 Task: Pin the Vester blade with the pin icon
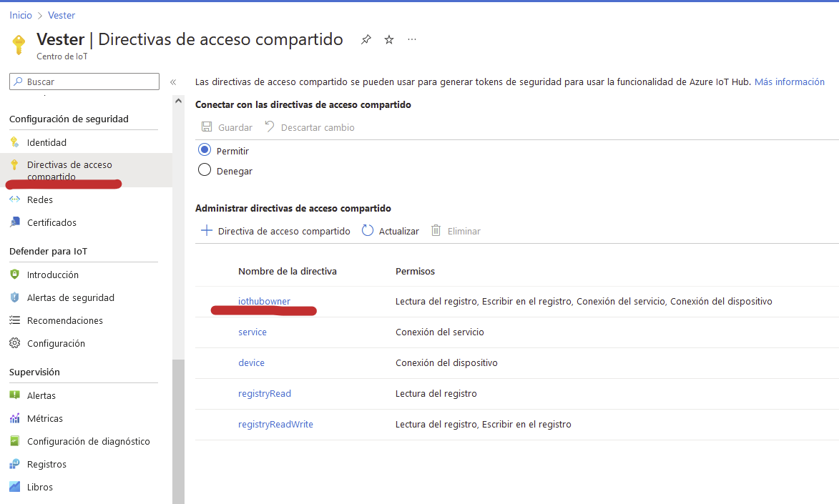click(x=366, y=39)
